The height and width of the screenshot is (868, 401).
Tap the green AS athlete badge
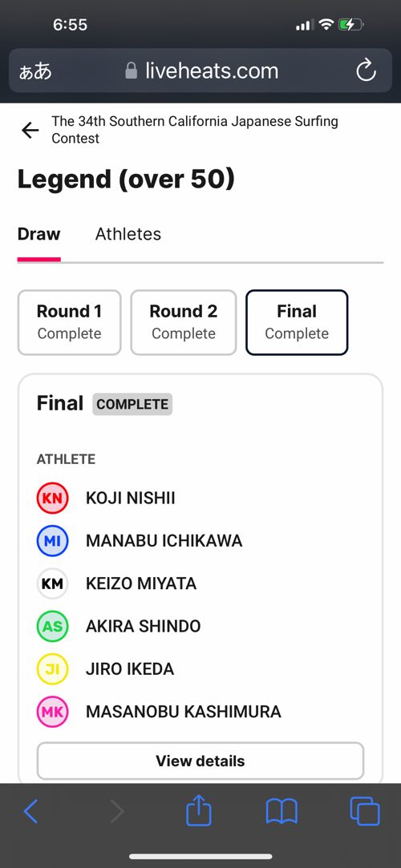(52, 626)
